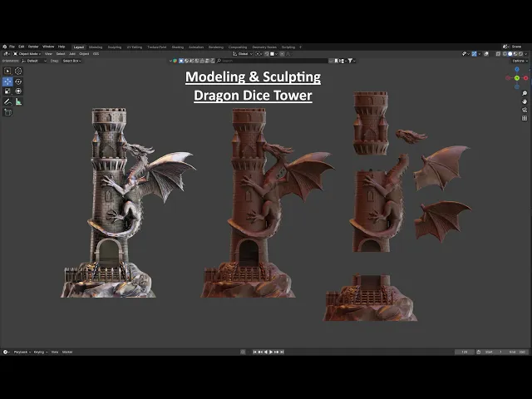This screenshot has width=532, height=399.
Task: Click the editor type icon in header
Action: [6, 53]
